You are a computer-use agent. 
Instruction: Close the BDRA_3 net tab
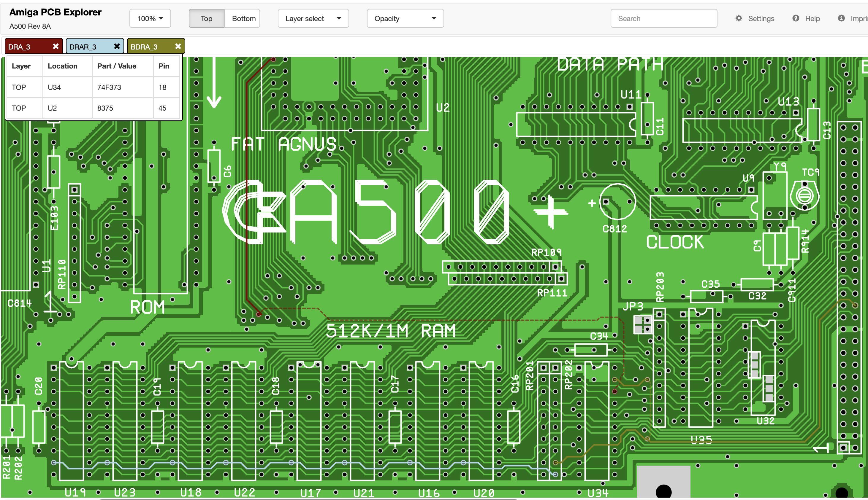click(178, 46)
